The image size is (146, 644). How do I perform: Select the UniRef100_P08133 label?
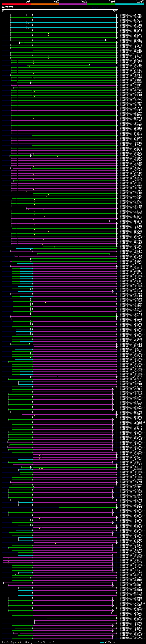point(131,306)
